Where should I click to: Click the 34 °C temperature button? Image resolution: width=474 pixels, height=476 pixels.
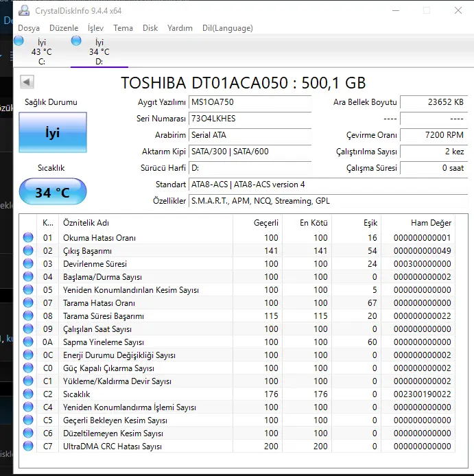pos(53,192)
